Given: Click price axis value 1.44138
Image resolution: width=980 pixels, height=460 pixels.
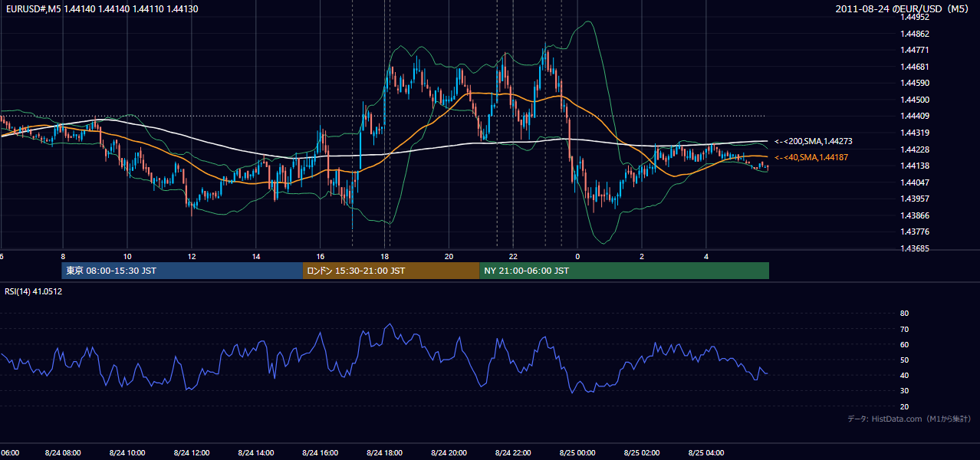Looking at the screenshot, I should coord(916,166).
